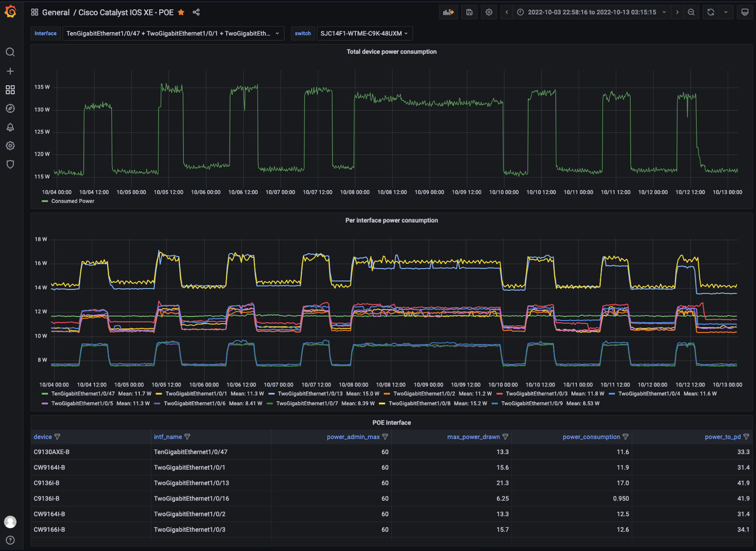Viewport: 756px width, 551px height.
Task: Open the Alerting bell icon
Action: tap(10, 127)
